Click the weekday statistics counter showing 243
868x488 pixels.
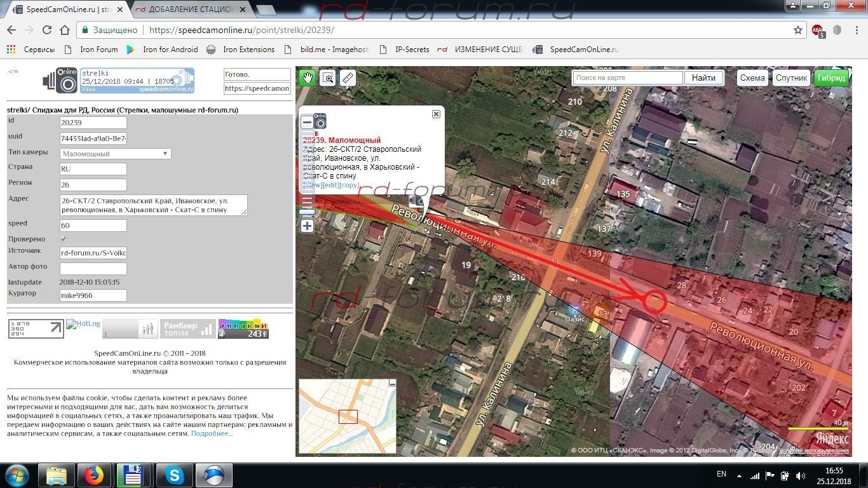coord(243,329)
